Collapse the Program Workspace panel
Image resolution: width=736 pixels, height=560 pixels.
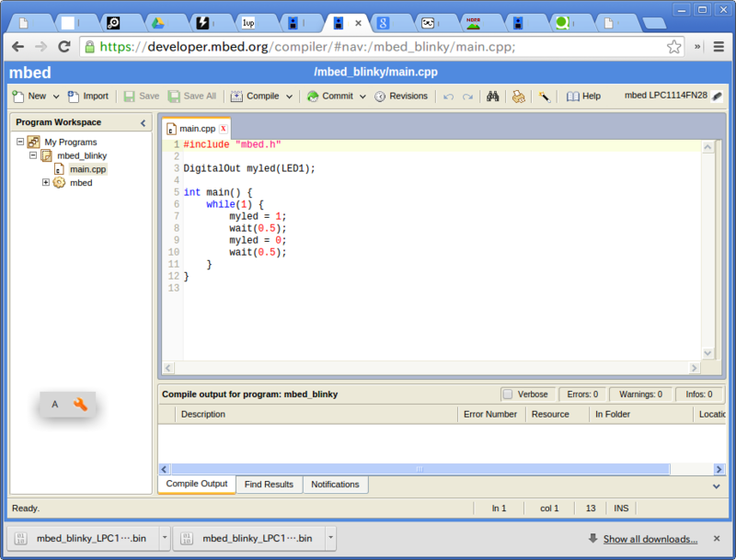click(x=144, y=123)
